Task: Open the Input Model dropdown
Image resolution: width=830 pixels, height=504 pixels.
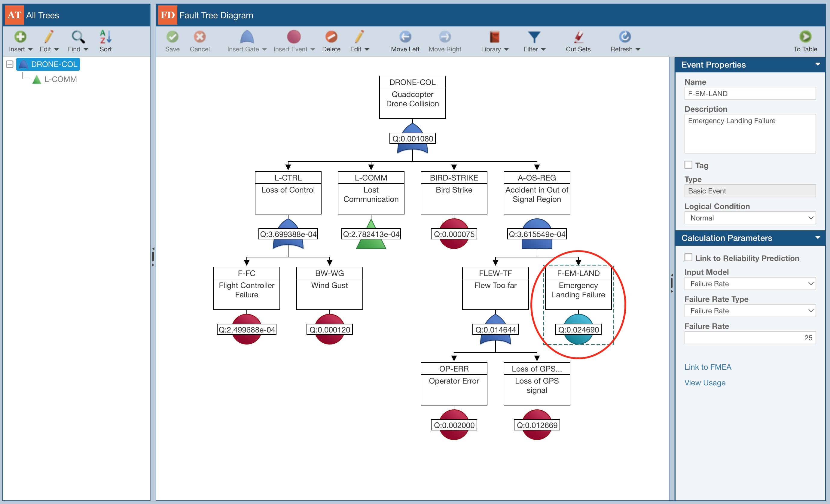Action: (750, 284)
